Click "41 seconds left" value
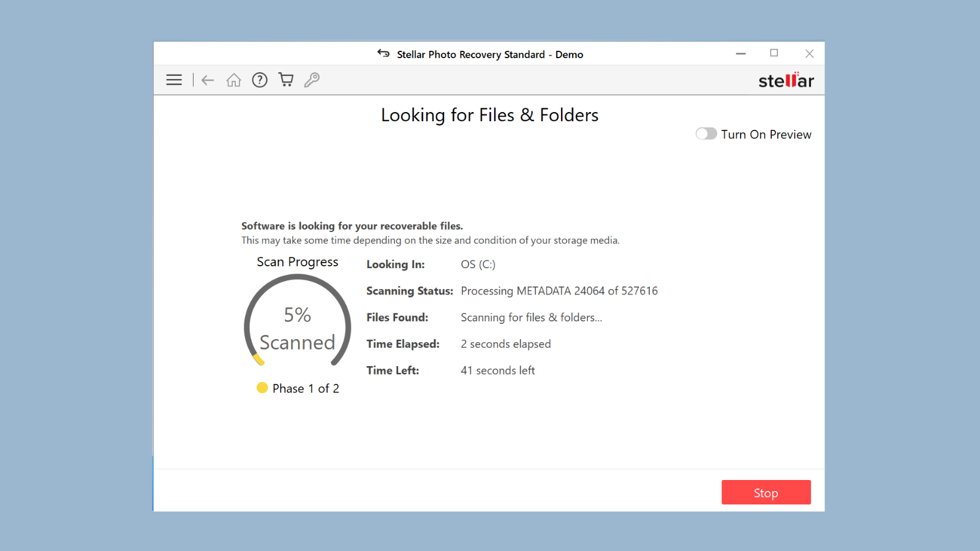Image resolution: width=980 pixels, height=551 pixels. tap(497, 370)
